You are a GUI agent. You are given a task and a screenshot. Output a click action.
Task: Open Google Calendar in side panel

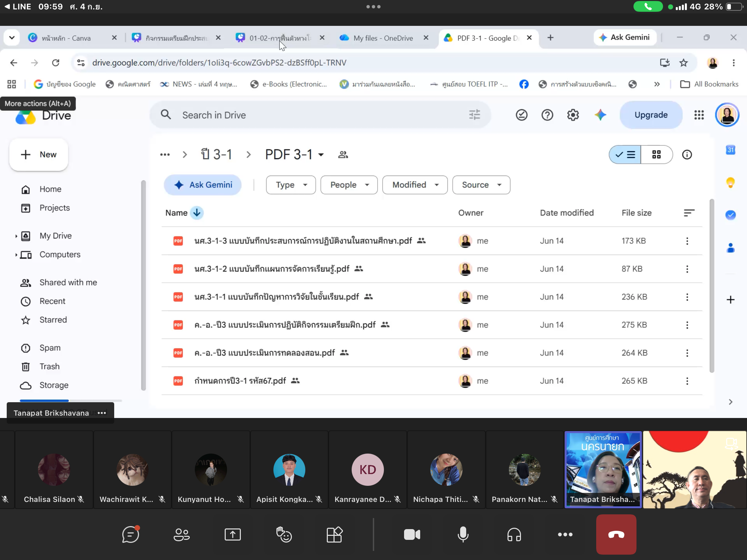coord(730,150)
